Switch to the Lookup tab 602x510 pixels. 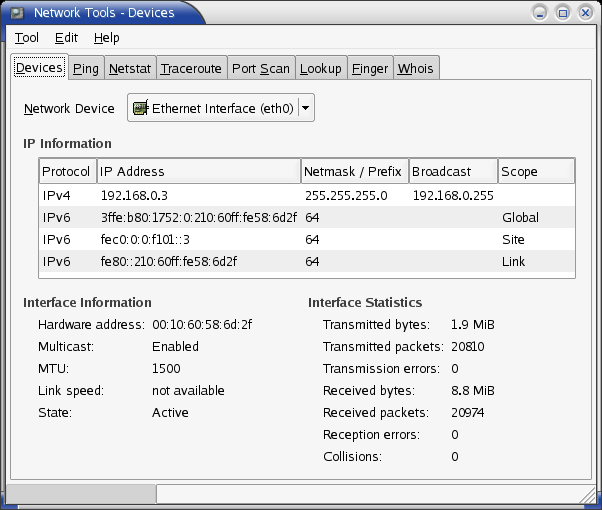click(321, 68)
